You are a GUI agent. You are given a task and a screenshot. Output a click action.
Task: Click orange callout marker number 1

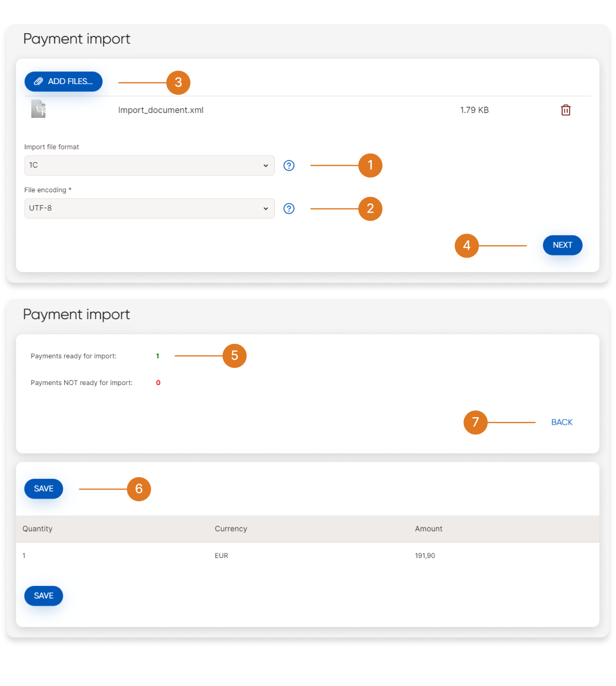pos(370,165)
